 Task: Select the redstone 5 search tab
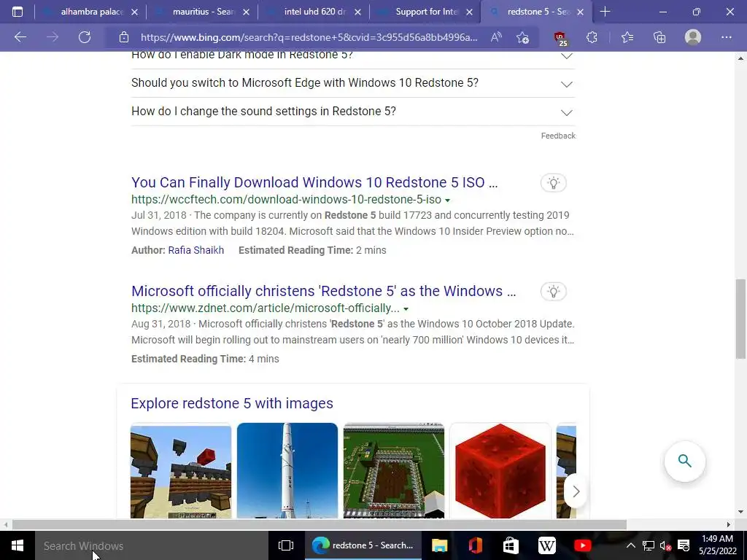coord(536,12)
